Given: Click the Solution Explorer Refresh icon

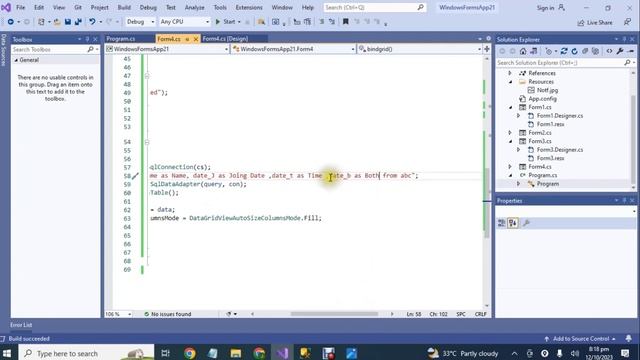Looking at the screenshot, I should coord(574,51).
